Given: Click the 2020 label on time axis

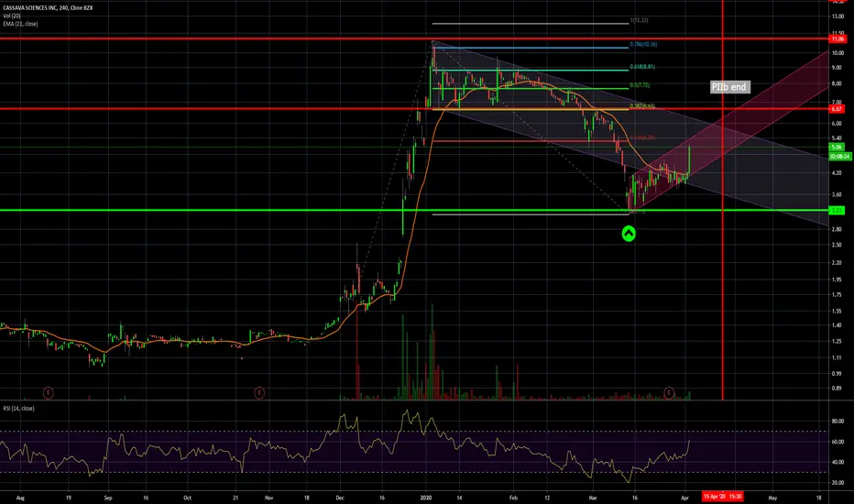Looking at the screenshot, I should [x=426, y=498].
